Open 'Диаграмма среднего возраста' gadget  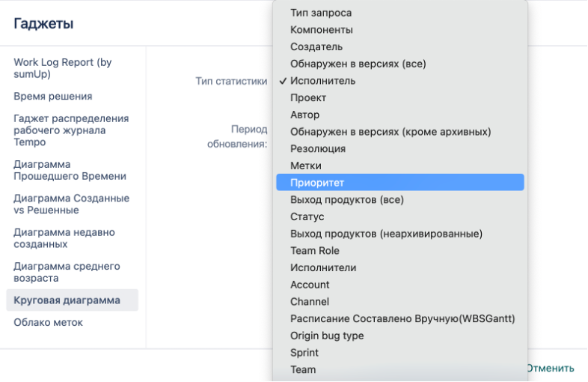pyautogui.click(x=67, y=272)
